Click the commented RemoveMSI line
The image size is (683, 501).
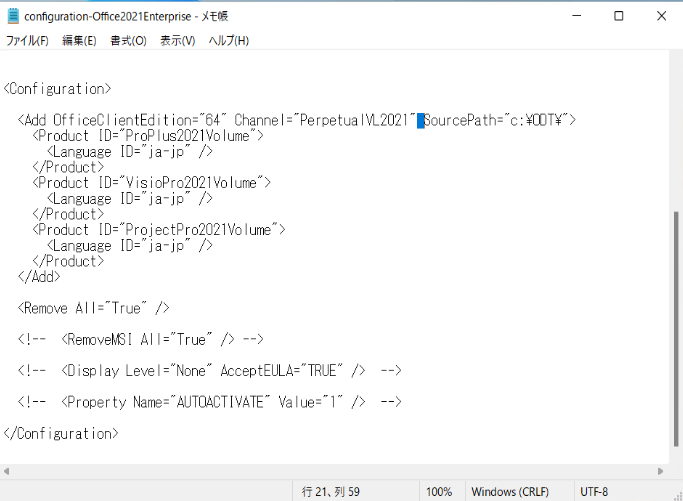(x=141, y=339)
